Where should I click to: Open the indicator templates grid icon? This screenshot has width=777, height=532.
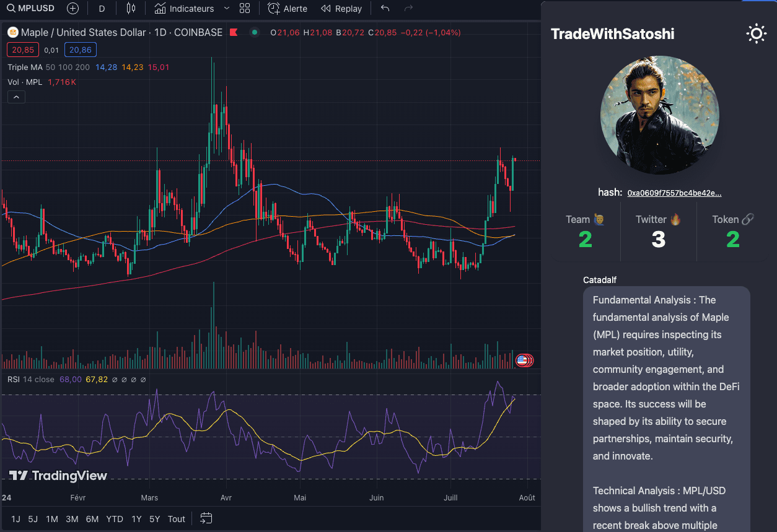click(x=245, y=9)
